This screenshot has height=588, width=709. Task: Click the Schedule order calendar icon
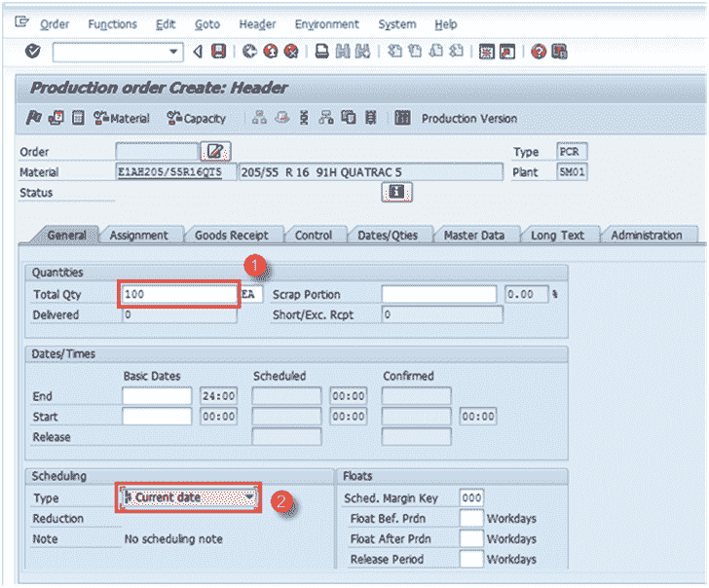(56, 118)
